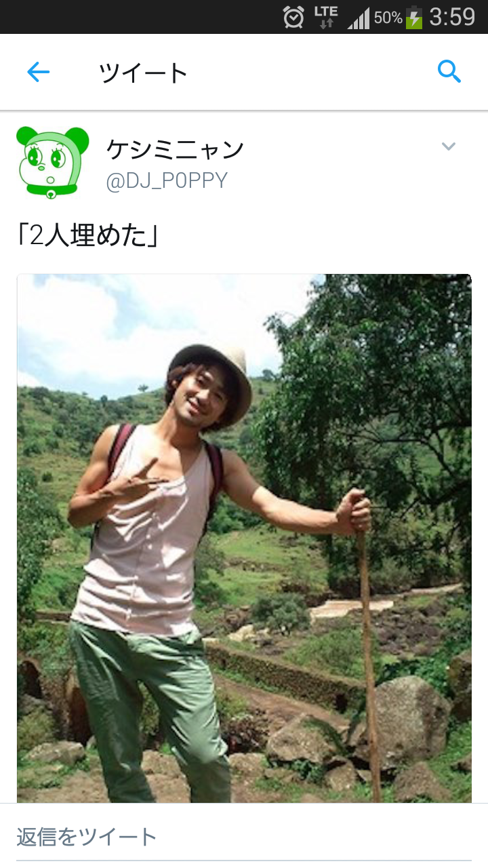Tap the charging battery icon
Viewport: 488px width, 868px height.
[414, 17]
